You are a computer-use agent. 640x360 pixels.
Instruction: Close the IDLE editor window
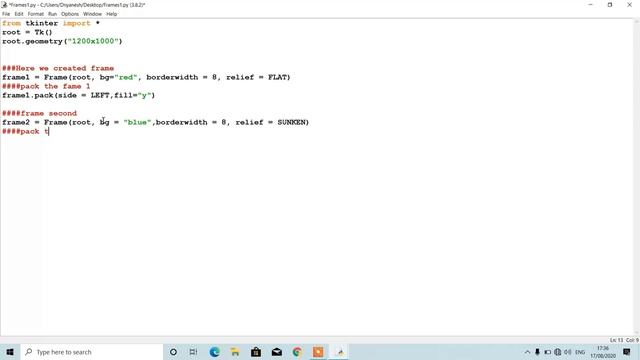(629, 5)
